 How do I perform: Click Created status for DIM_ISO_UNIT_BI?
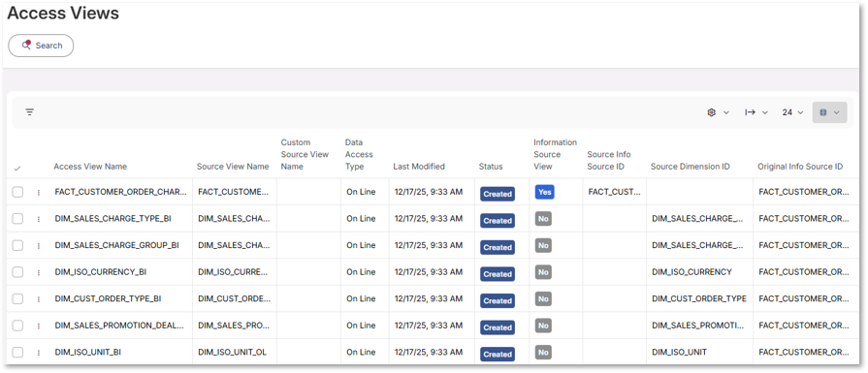[498, 355]
